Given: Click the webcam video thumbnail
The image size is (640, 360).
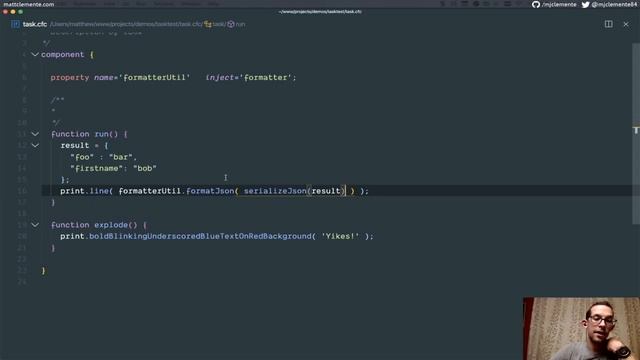Looking at the screenshot, I should pyautogui.click(x=581, y=329).
